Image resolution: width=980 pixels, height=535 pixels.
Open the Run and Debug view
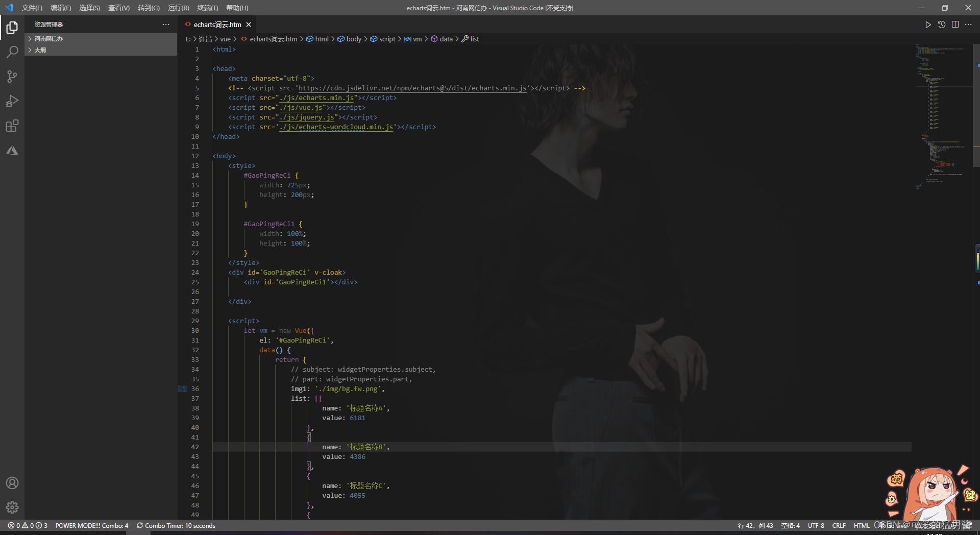[12, 101]
